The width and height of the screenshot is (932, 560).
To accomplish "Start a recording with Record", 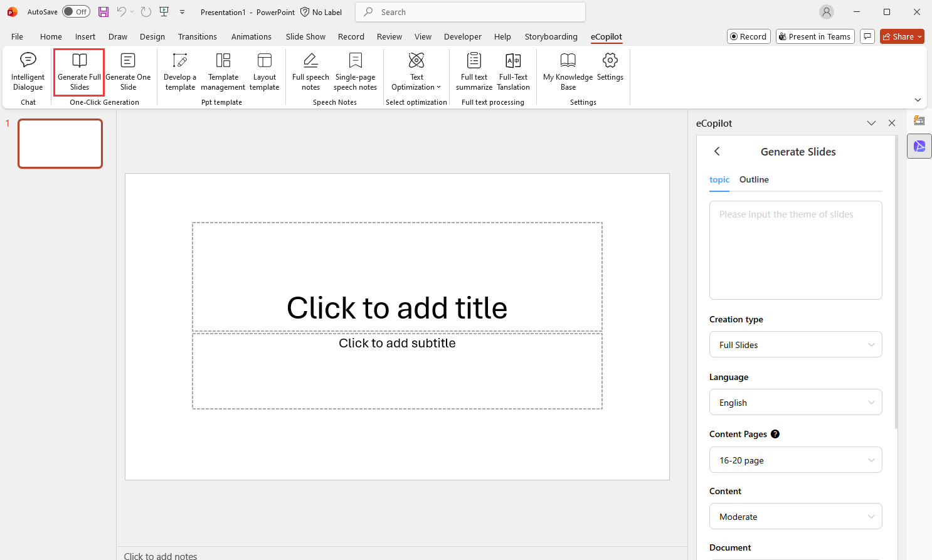I will (748, 36).
